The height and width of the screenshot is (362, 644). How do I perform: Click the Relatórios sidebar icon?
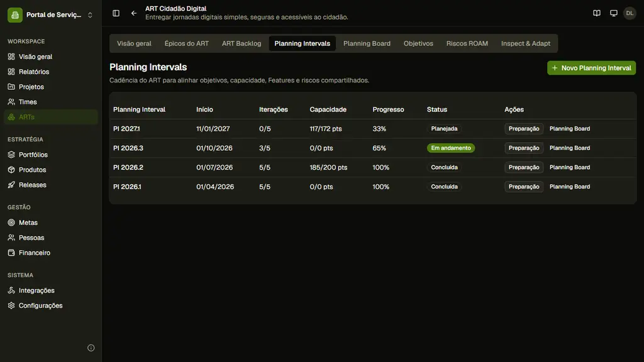(11, 72)
